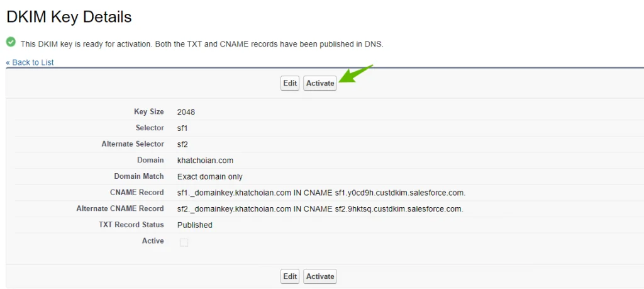644x289 pixels.
Task: Click the Exact domain only value
Action: (210, 177)
